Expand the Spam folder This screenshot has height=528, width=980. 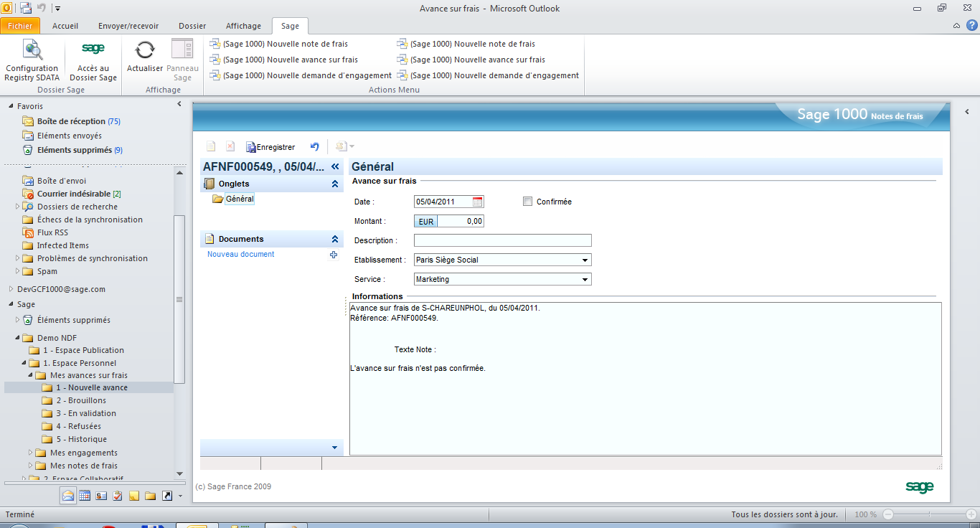pyautogui.click(x=18, y=271)
